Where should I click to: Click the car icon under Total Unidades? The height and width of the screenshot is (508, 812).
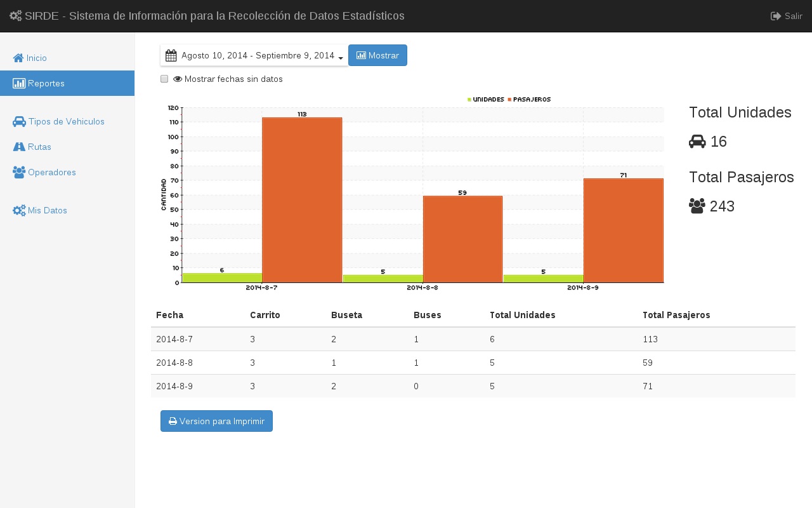(697, 142)
